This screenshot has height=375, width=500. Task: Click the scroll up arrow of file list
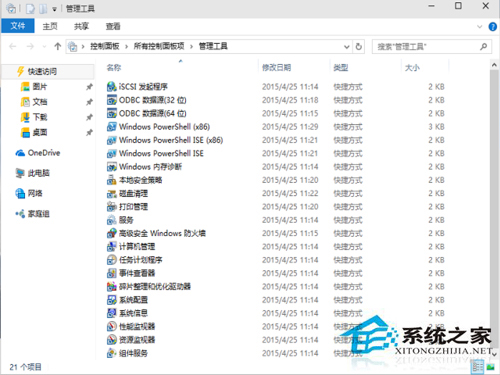[x=494, y=65]
